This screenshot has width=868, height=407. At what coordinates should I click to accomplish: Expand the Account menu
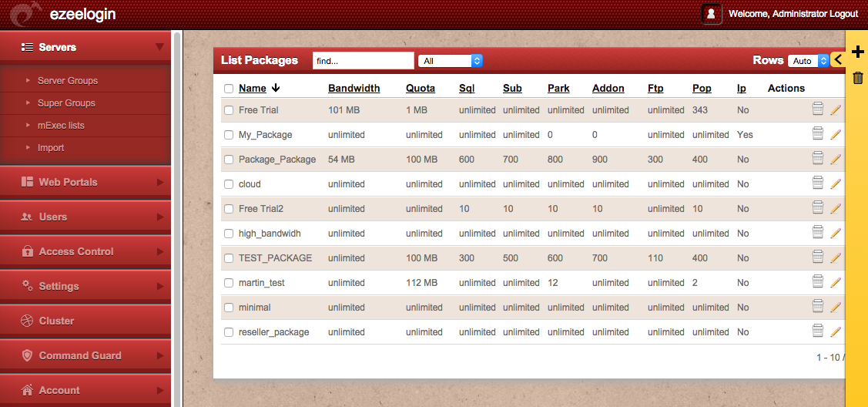[x=85, y=390]
